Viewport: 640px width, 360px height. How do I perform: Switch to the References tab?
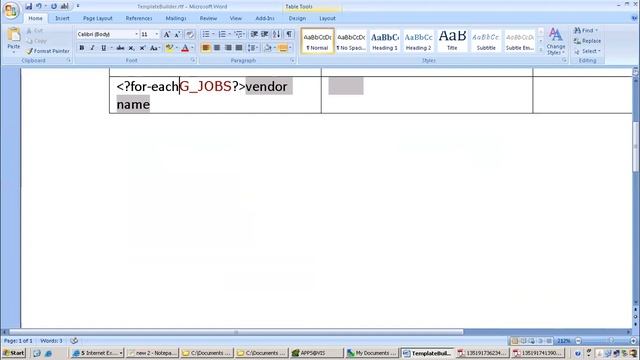coord(139,18)
